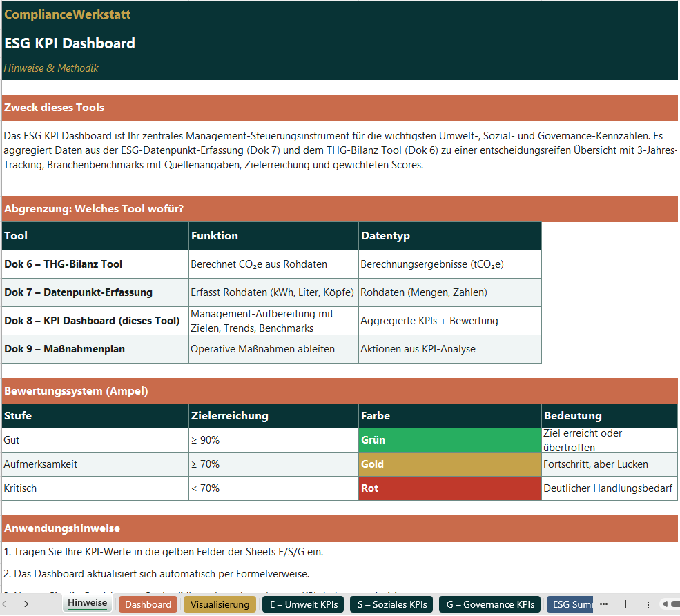The height and width of the screenshot is (616, 680).
Task: Select the E – Umwelt KPIs tab
Action: tap(304, 604)
